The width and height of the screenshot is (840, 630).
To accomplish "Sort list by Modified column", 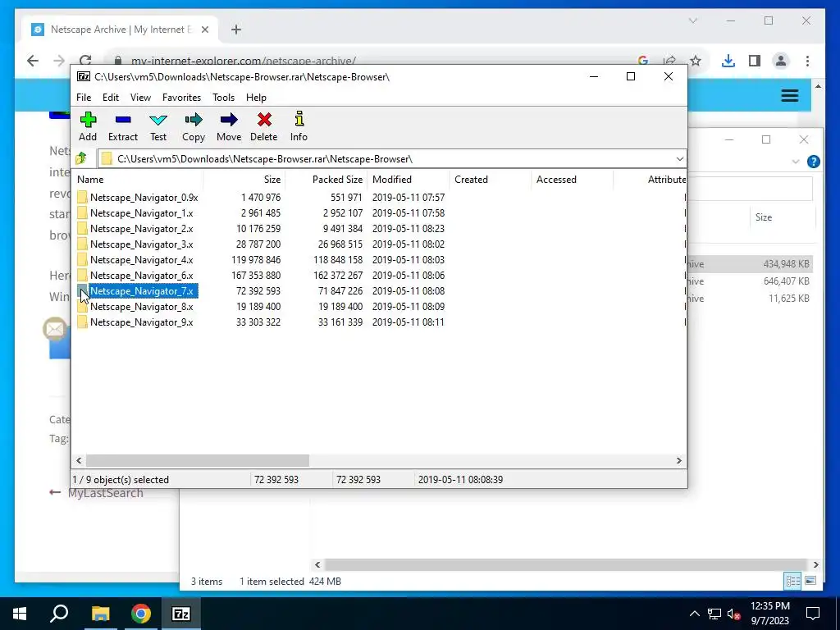I will tap(409, 180).
